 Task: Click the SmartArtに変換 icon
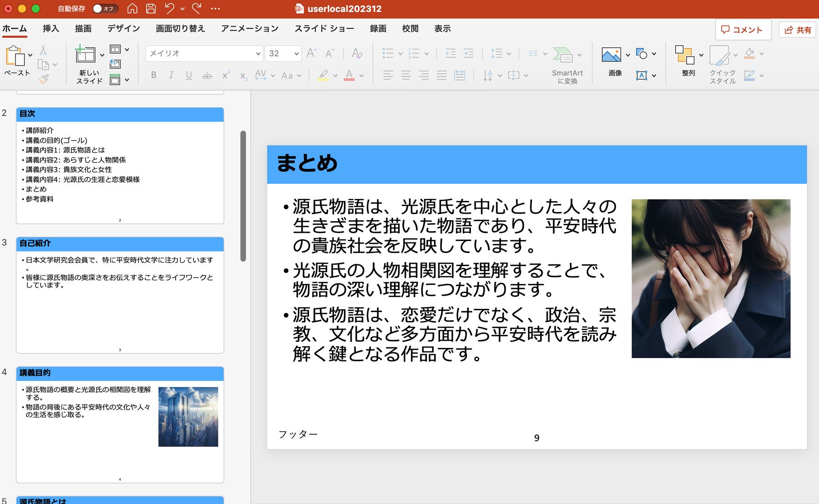pyautogui.click(x=563, y=55)
